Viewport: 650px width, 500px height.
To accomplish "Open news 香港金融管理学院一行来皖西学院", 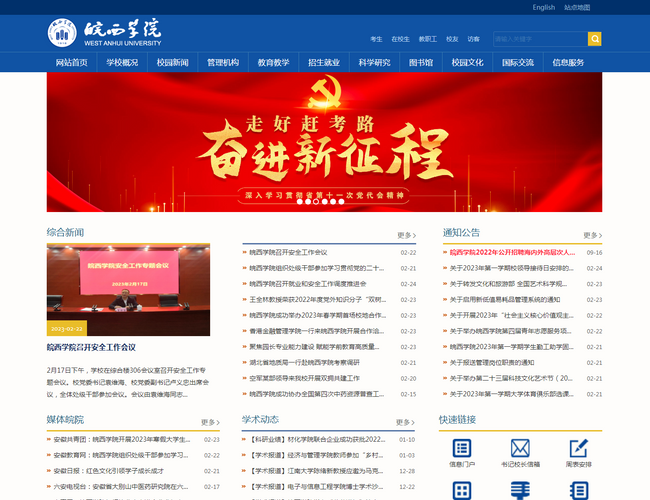I will [317, 331].
